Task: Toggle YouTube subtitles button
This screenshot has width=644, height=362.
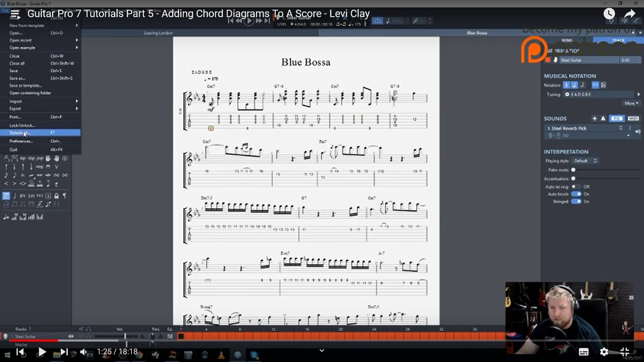Action: 584,352
